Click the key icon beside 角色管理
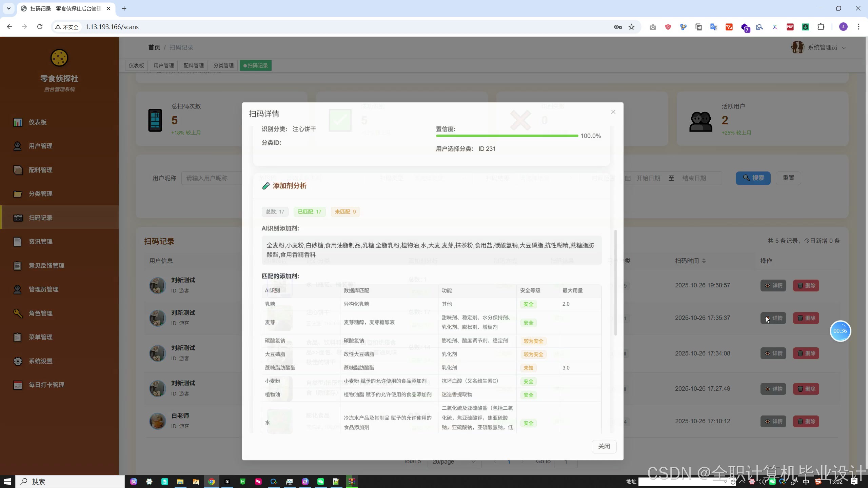The image size is (868, 488). click(18, 313)
